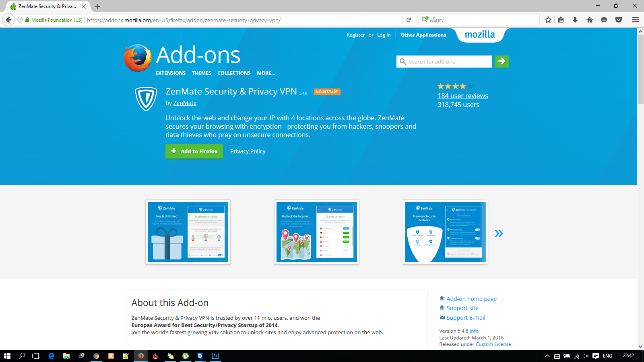The height and width of the screenshot is (362, 644).
Task: Launch Microsoft Edge from taskbar
Action: coord(51,356)
